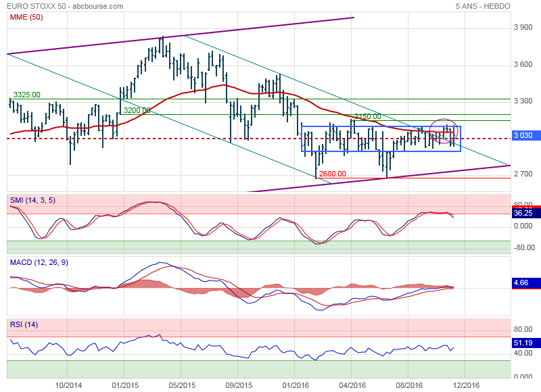Click the 'MACD (12, 26, 9)' indicator label
Screen dimensions: 541x392
[39, 262]
